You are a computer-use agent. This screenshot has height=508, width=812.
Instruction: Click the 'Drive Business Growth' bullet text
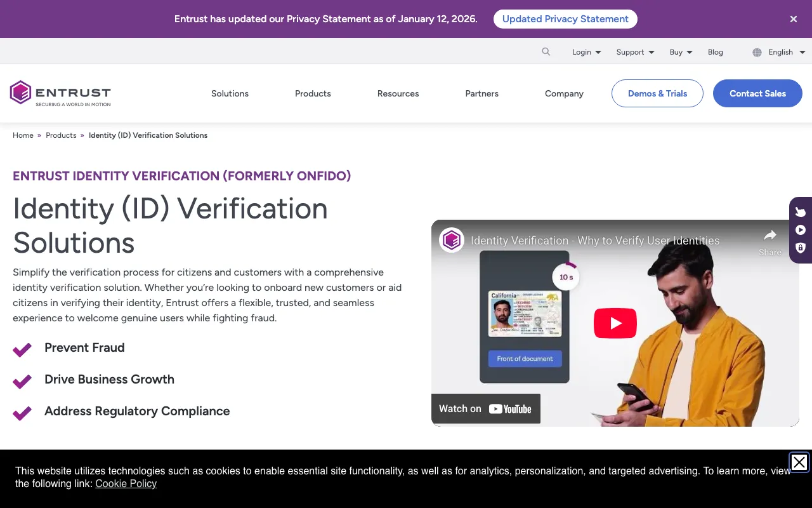click(109, 379)
